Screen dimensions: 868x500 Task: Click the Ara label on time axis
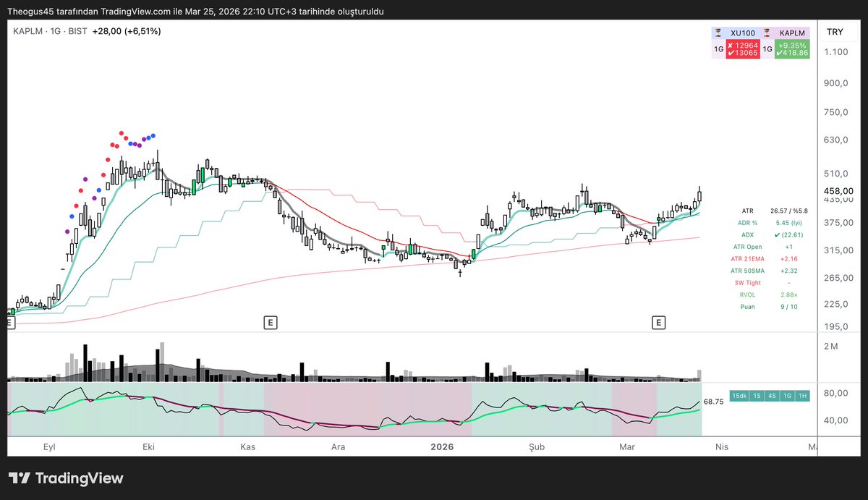coord(338,448)
